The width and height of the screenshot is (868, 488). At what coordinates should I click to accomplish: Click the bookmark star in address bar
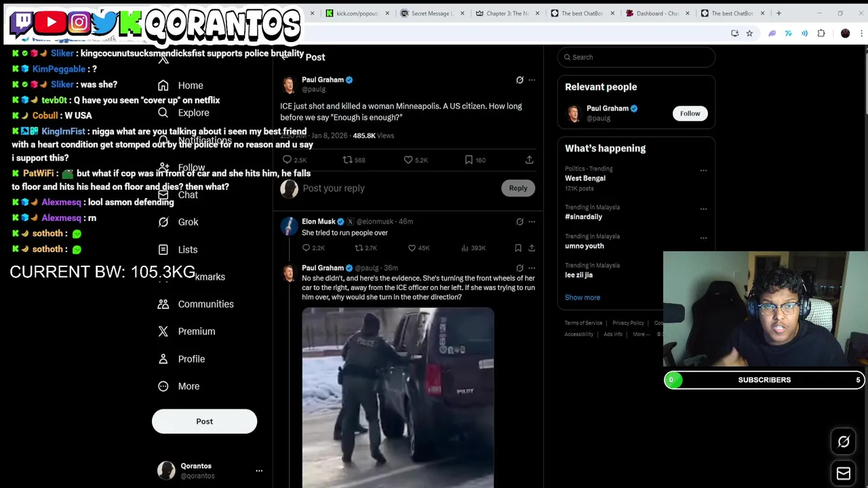tap(749, 33)
